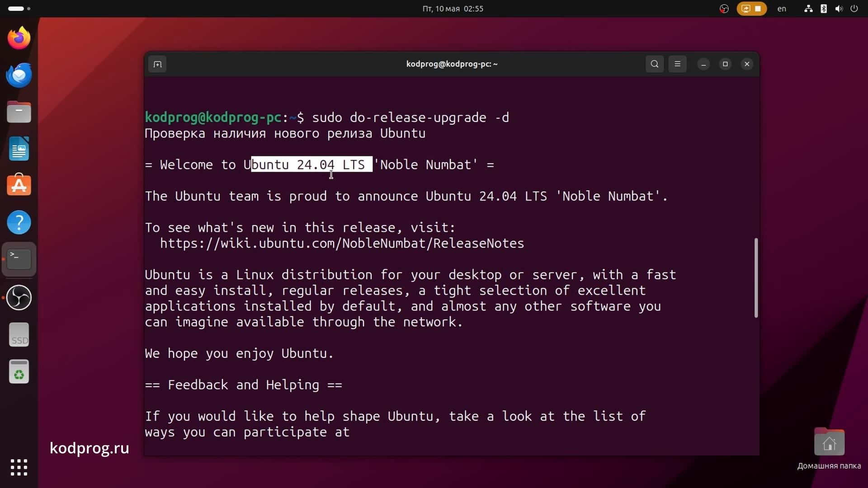Click 'To see what's new' line
The width and height of the screenshot is (868, 488).
[300, 228]
